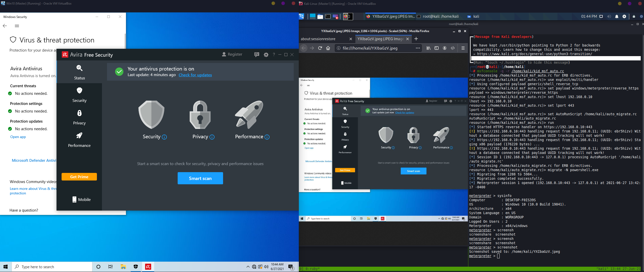
Task: Click volume icon in Windows tray
Action: tap(266, 267)
